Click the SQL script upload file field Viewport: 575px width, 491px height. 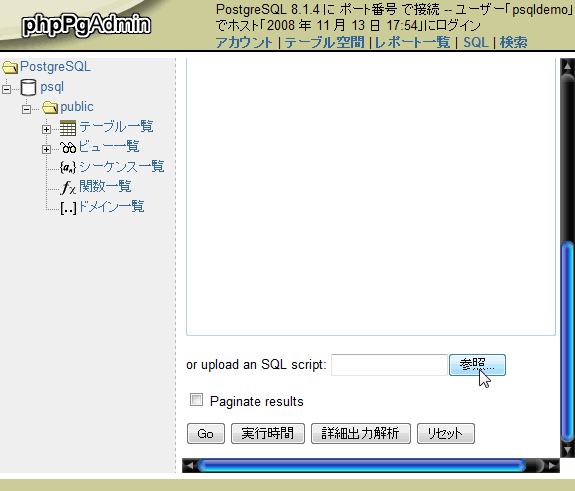click(x=389, y=365)
